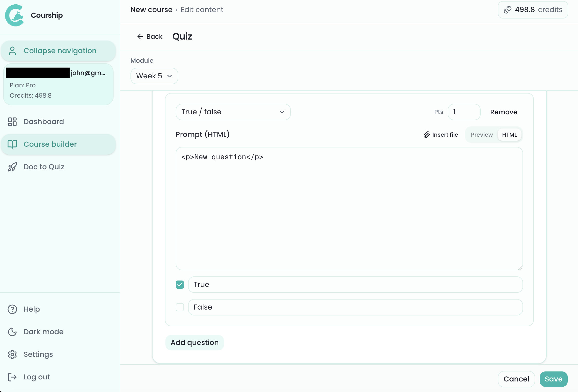Viewport: 578px width, 392px height.
Task: Click the Back arrow icon
Action: (x=140, y=36)
